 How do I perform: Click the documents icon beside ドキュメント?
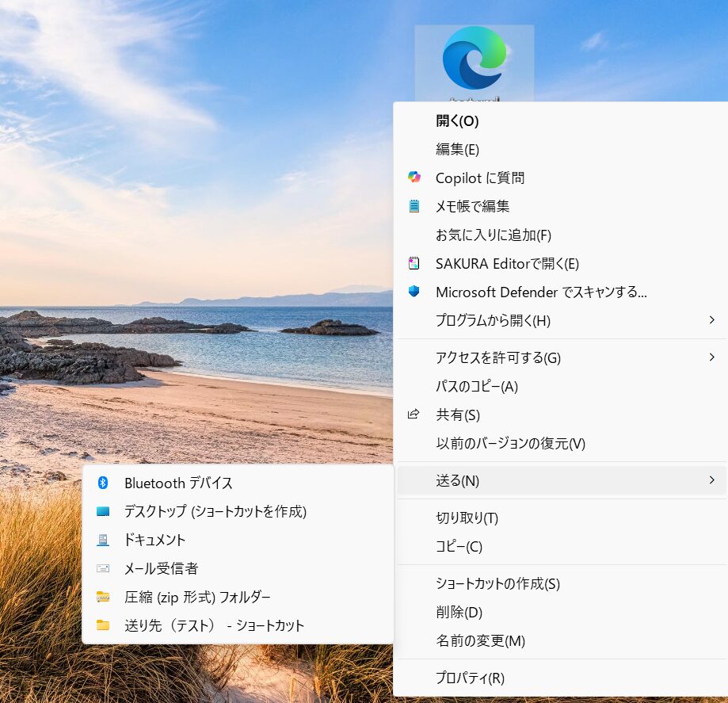(103, 540)
